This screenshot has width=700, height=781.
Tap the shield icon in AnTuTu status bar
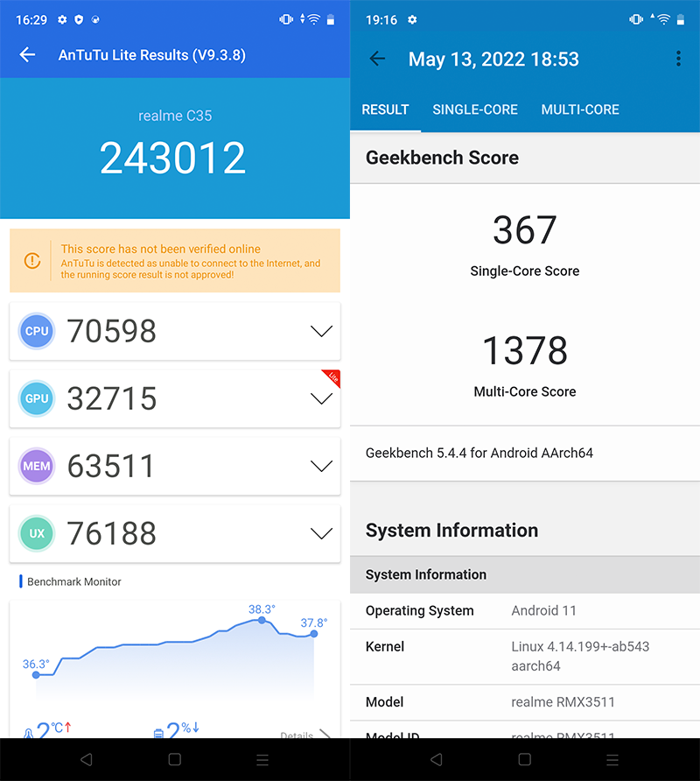(79, 19)
